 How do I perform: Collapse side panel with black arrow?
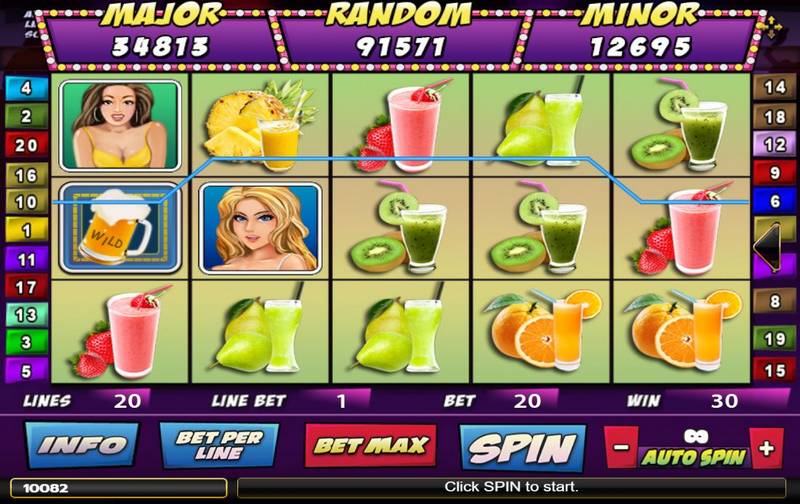(x=767, y=246)
